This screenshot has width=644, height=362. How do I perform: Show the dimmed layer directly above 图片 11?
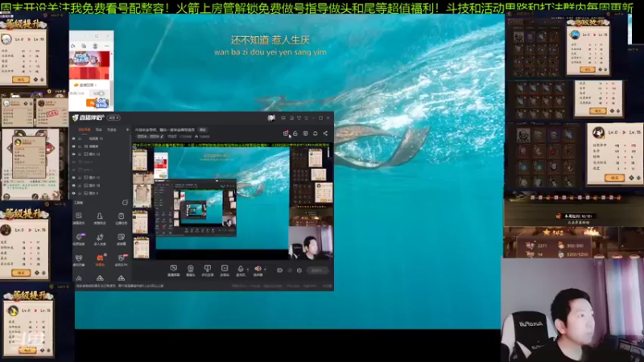pos(74,170)
